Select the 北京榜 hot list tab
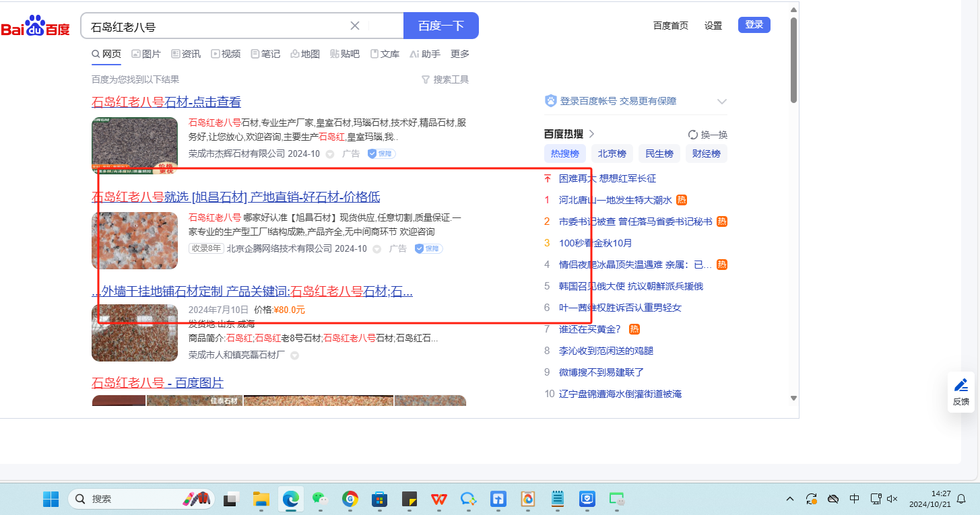The image size is (980, 515). click(612, 153)
